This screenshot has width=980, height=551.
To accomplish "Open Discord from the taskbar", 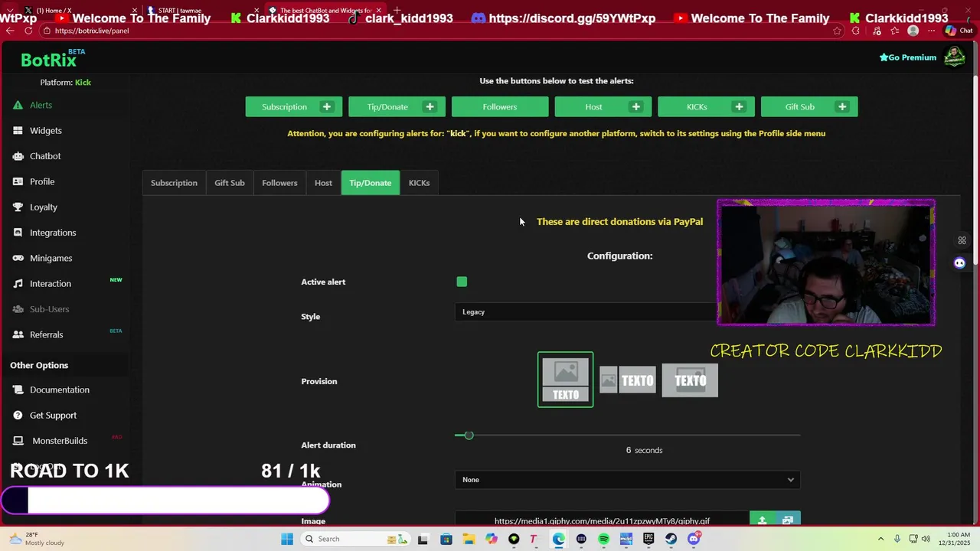I will coord(694,539).
